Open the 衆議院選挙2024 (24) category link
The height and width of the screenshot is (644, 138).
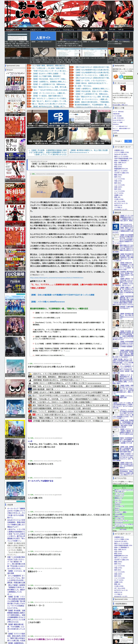point(121,169)
